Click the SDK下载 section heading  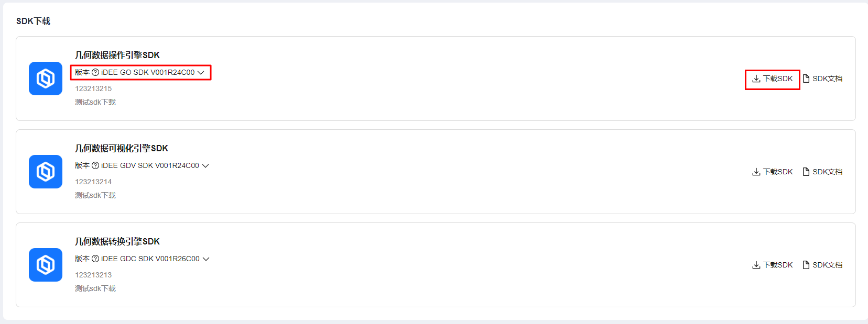tap(33, 21)
